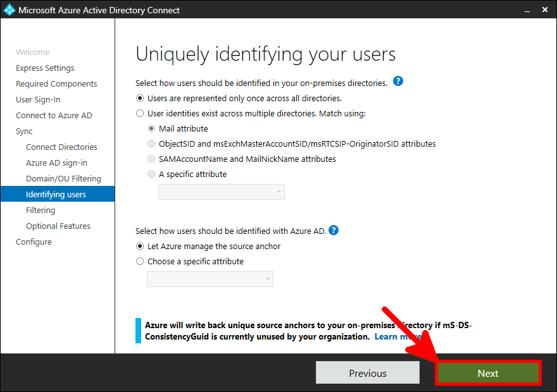Screen dimensions: 557x392
Task: Click the help icon beside on-premises directories question
Action: 398,81
